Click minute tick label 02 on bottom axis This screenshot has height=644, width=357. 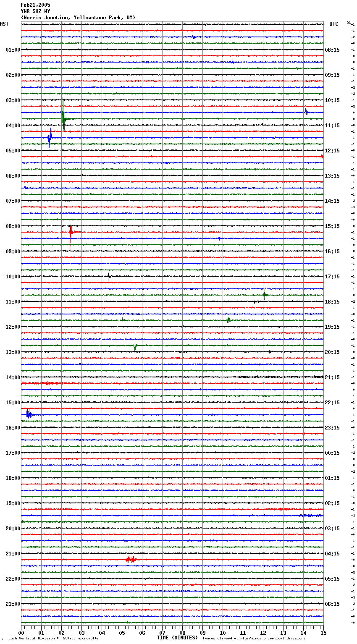point(61,633)
